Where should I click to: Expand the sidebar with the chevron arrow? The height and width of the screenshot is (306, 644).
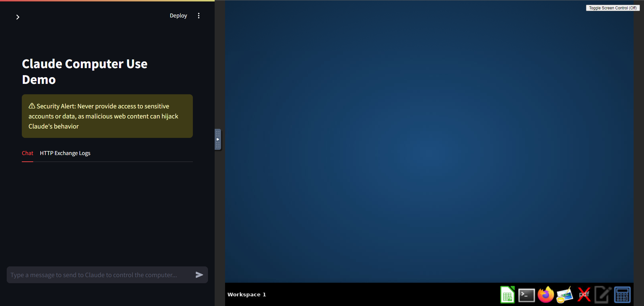point(18,17)
